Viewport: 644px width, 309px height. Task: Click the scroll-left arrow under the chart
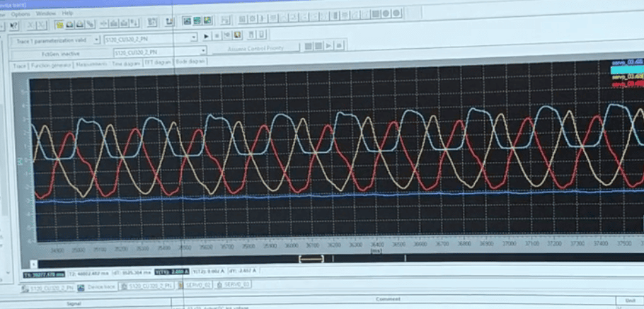pos(33,263)
